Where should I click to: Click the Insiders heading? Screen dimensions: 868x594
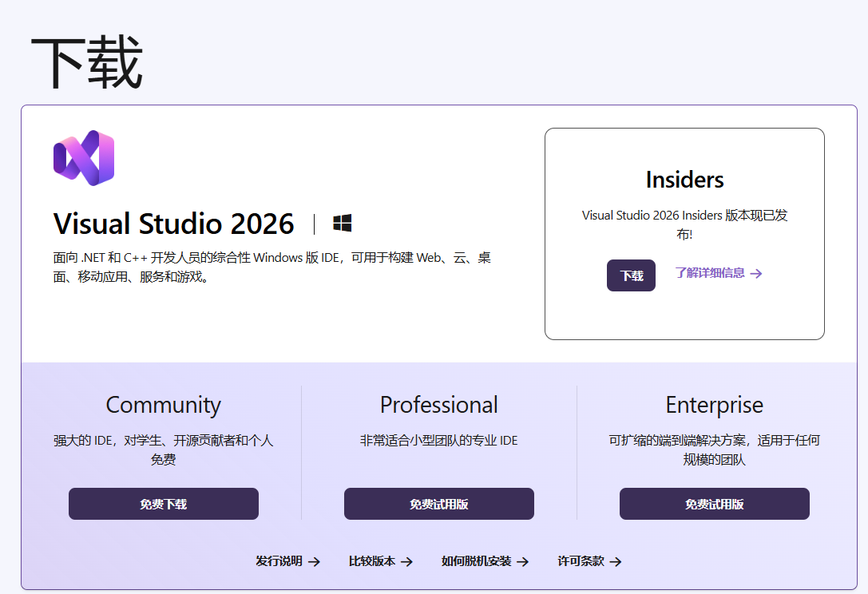coord(685,180)
